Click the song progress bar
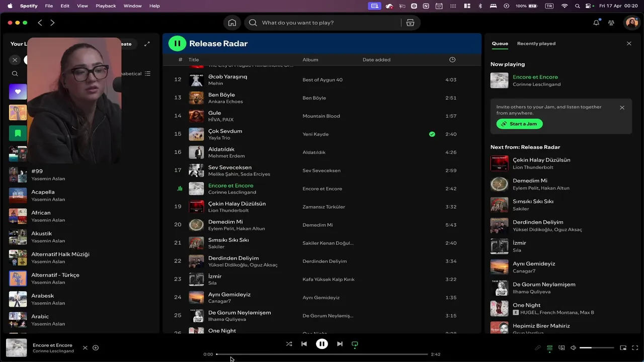The image size is (644, 362). point(322,354)
